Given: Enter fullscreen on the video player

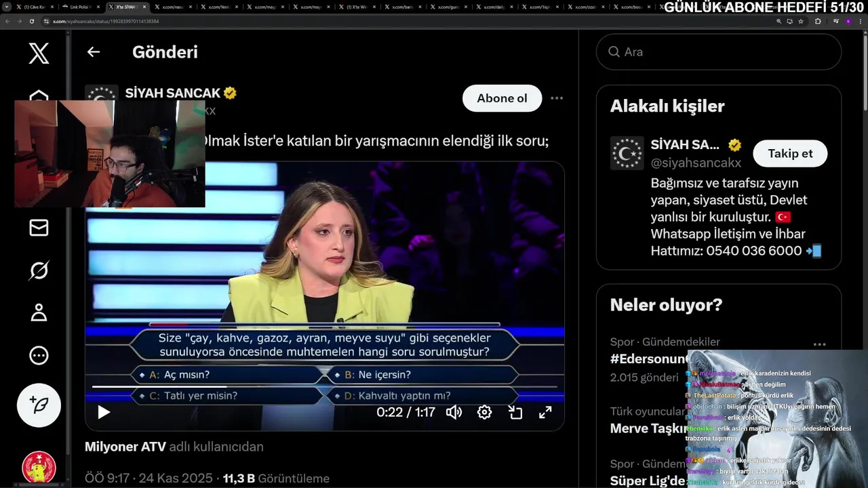Looking at the screenshot, I should point(545,412).
